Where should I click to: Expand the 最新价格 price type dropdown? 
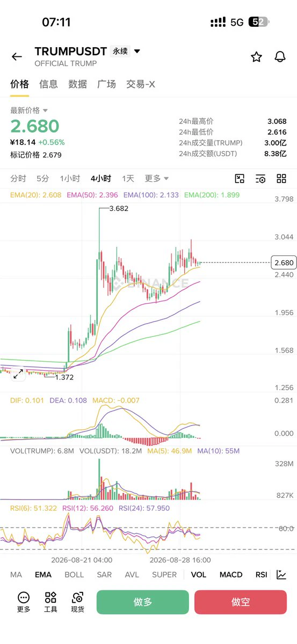[45, 110]
